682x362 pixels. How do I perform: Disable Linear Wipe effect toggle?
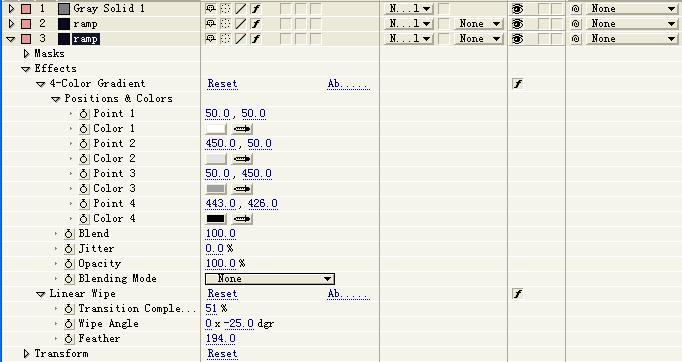coord(518,294)
